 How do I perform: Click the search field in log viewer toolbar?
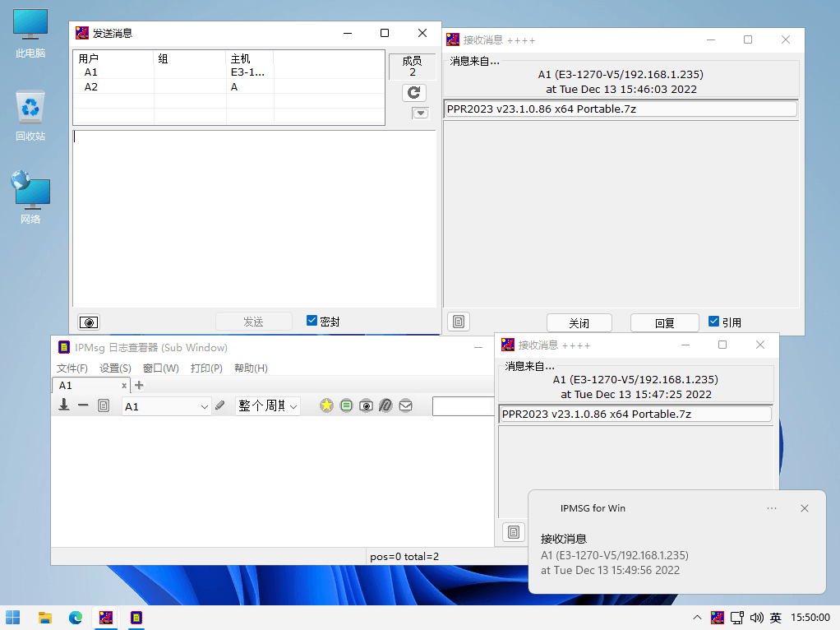click(464, 406)
